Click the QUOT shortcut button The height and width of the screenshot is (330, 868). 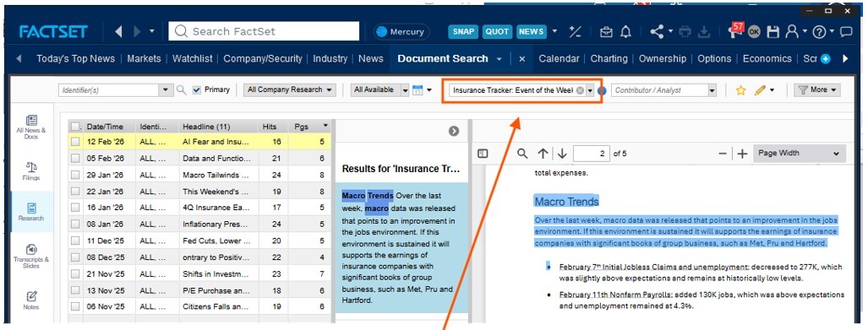click(x=497, y=31)
